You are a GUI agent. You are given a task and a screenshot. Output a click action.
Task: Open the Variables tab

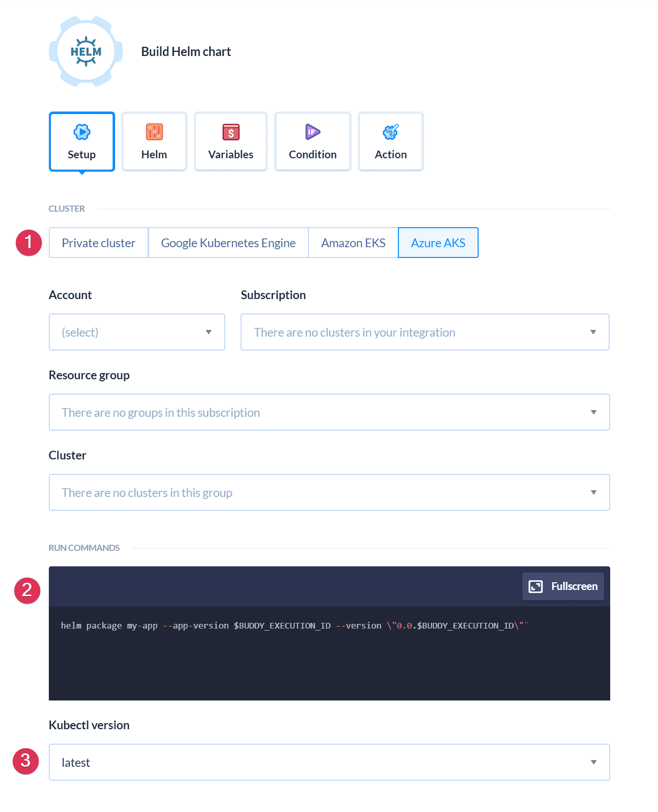[x=231, y=141]
